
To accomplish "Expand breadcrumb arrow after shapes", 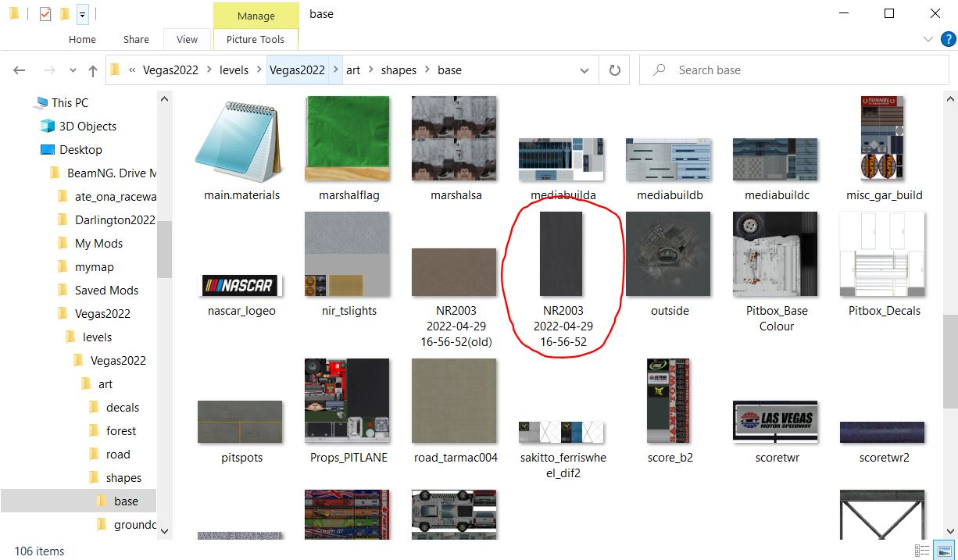I will click(427, 70).
